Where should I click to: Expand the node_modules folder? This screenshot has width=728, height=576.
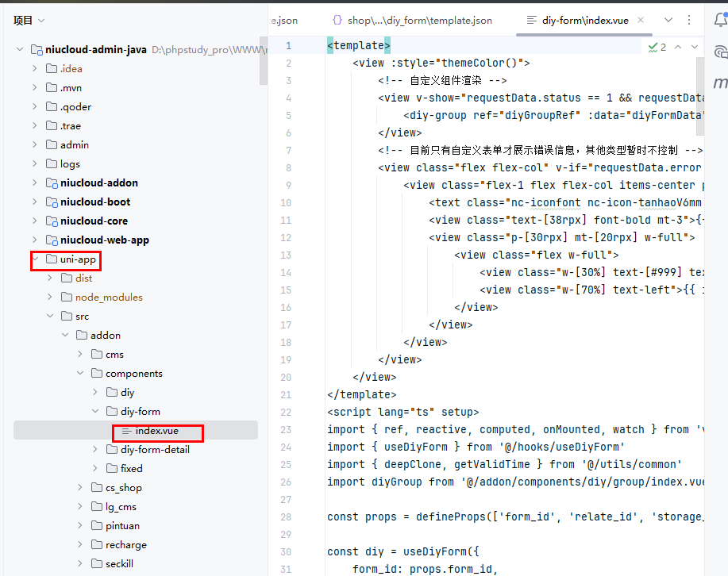[x=50, y=298]
